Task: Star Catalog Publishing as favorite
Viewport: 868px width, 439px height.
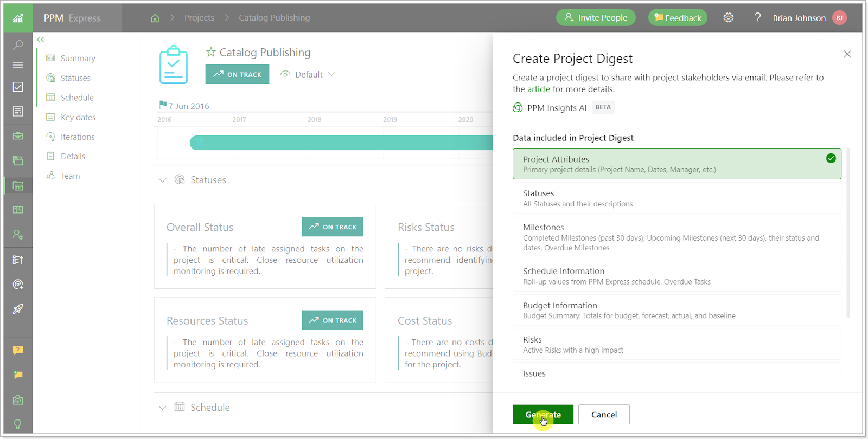Action: tap(210, 52)
